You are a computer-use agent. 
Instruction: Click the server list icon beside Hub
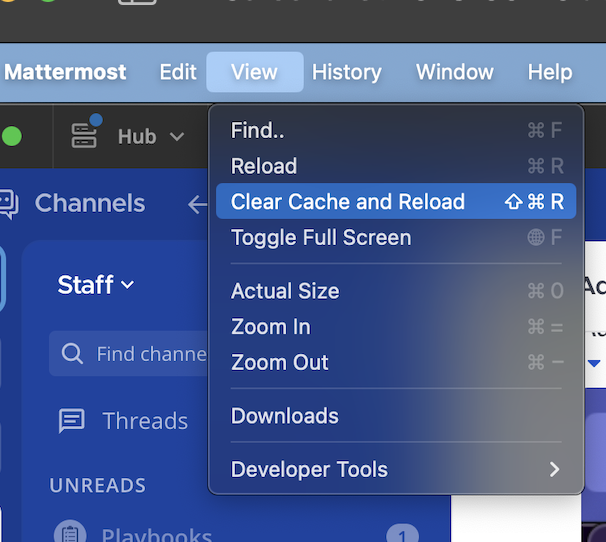pos(84,135)
